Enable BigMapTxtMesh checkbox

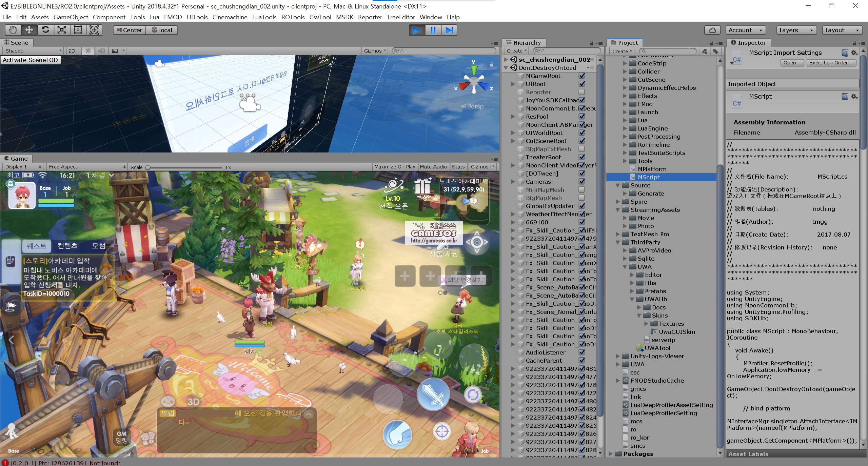point(582,149)
